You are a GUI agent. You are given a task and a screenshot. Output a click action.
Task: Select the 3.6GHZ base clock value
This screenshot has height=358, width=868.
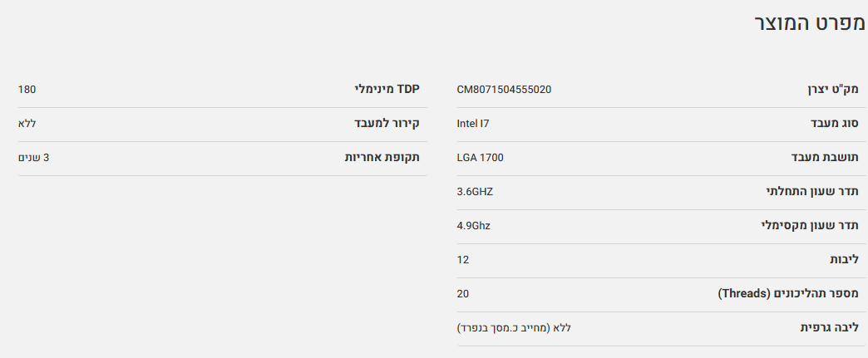pyautogui.click(x=475, y=192)
